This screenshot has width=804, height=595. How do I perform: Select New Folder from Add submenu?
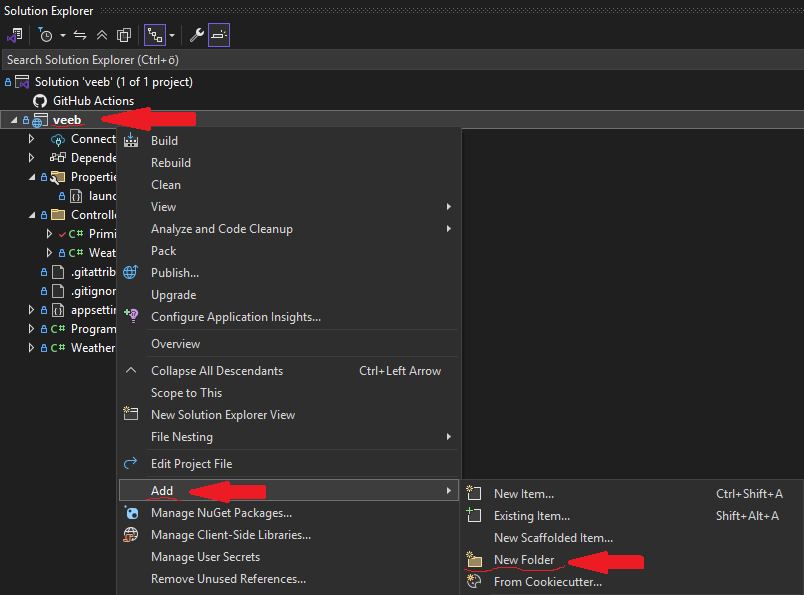pos(523,560)
